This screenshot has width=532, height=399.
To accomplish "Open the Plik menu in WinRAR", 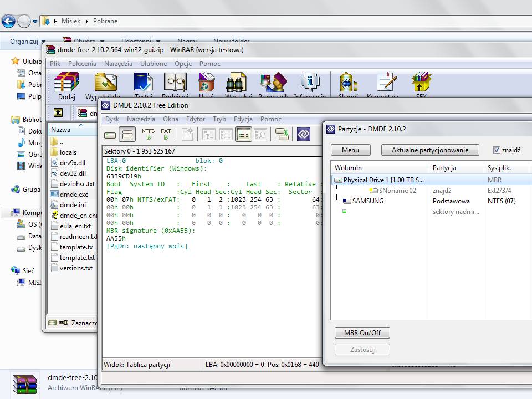I will tap(55, 64).
